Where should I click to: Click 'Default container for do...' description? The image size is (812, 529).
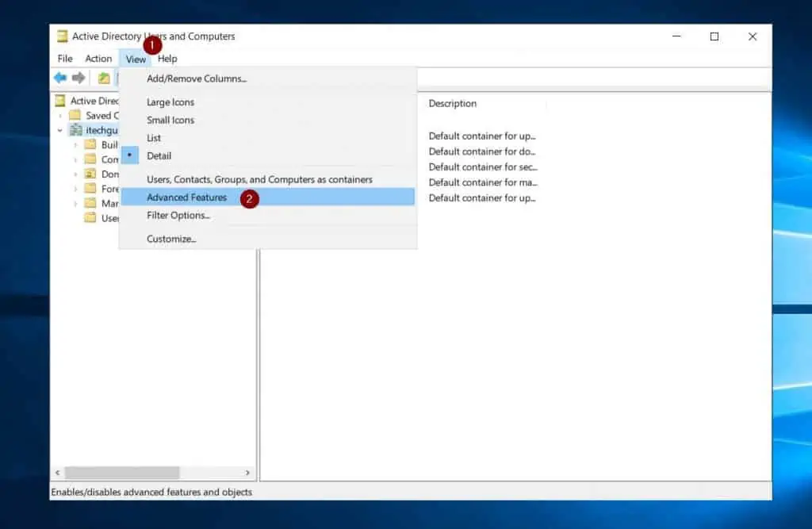(x=481, y=151)
